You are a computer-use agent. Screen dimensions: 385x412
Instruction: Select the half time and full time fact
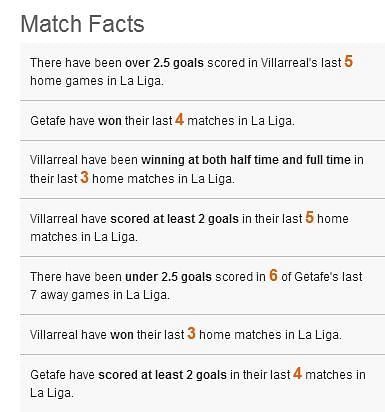click(202, 169)
